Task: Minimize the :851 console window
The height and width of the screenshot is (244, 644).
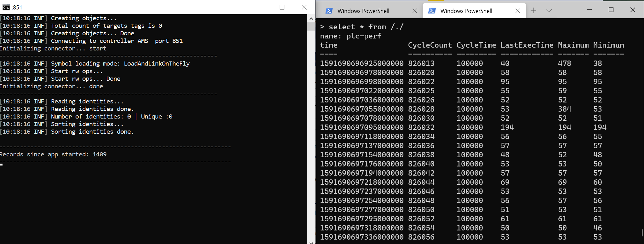Action: pos(260,7)
